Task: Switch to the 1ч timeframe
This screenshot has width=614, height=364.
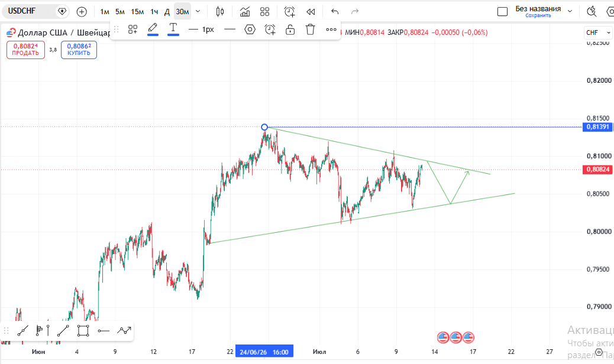Action: point(154,12)
